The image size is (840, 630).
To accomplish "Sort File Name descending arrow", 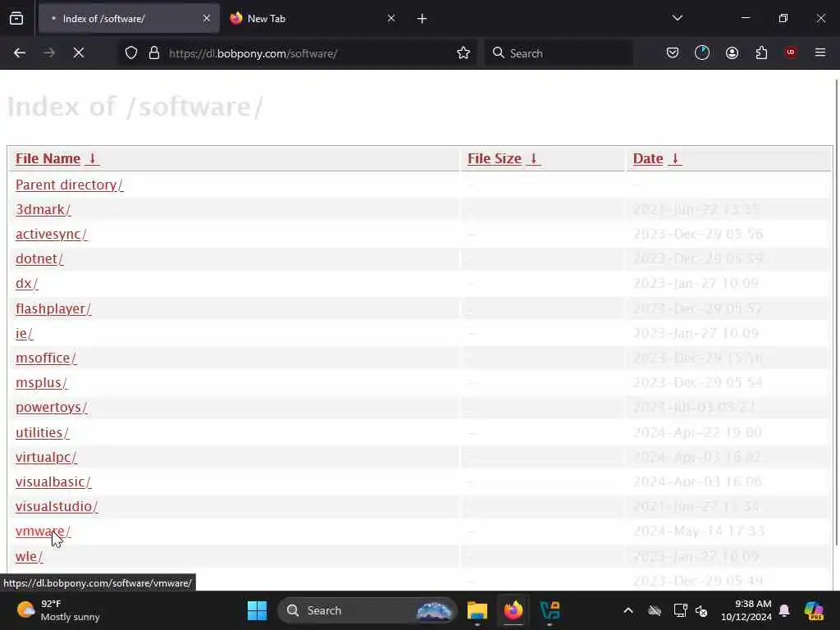I will [x=92, y=158].
